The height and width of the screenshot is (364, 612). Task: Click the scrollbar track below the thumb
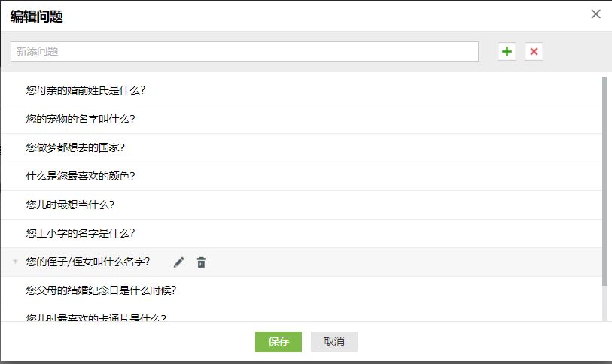pyautogui.click(x=604, y=305)
